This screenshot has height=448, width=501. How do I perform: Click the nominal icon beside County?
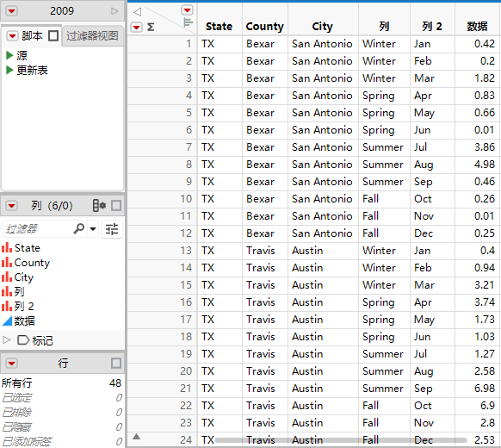[7, 262]
